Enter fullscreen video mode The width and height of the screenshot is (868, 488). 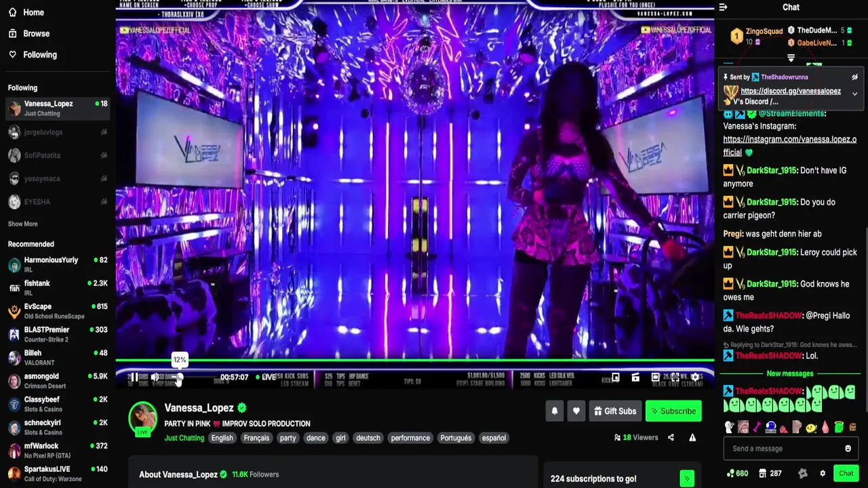(x=675, y=378)
